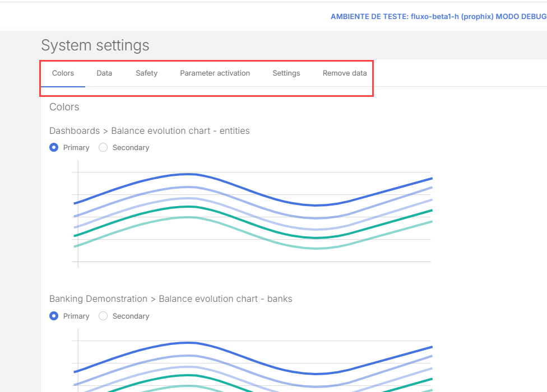Select Primary for entities balance chart

click(54, 148)
